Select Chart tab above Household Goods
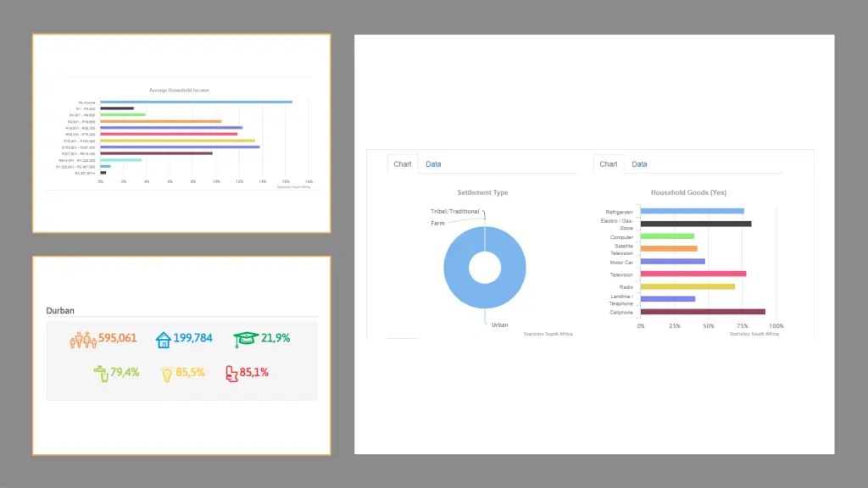Screen dimensions: 868x488 tap(609, 164)
